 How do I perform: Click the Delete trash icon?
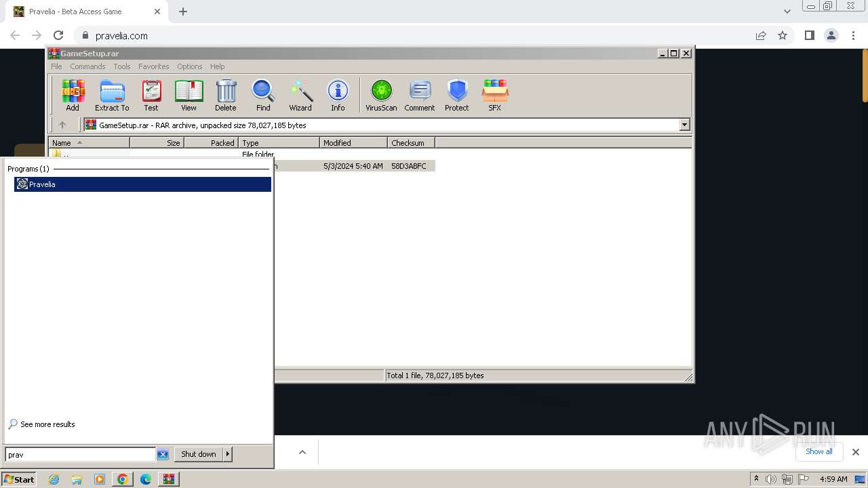click(x=226, y=95)
